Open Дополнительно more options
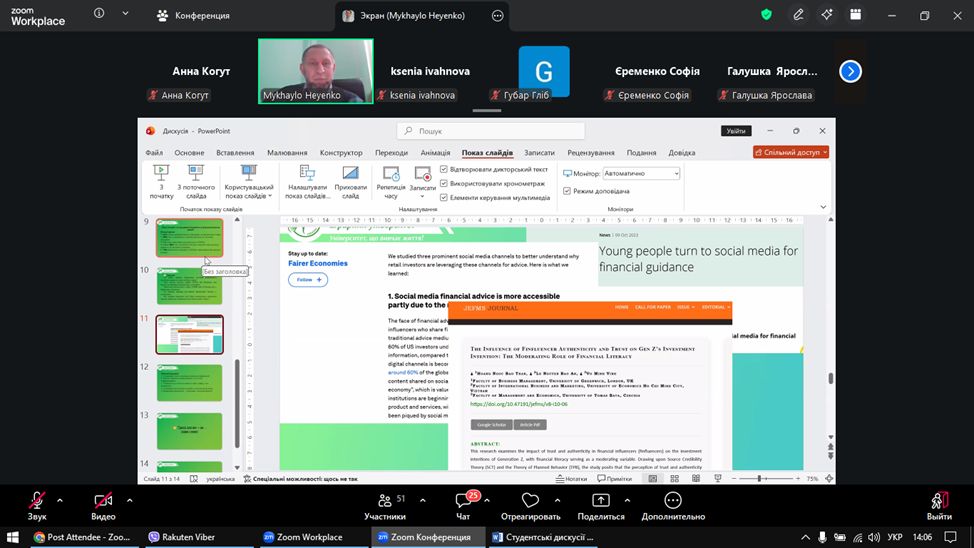The image size is (974, 548). point(673,500)
